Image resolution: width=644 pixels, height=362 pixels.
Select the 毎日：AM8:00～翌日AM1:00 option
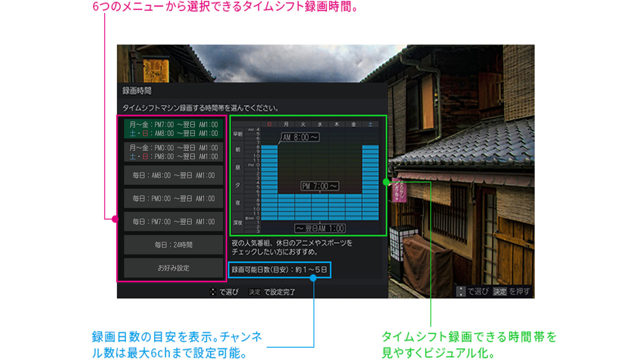[173, 175]
